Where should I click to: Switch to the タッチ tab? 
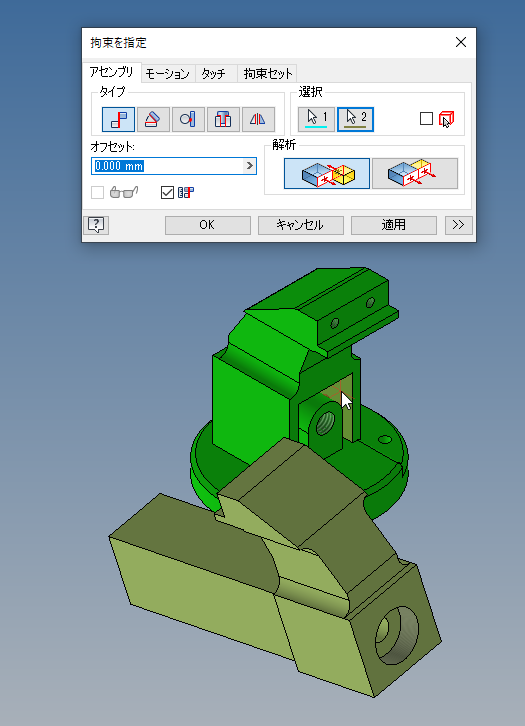pos(213,74)
